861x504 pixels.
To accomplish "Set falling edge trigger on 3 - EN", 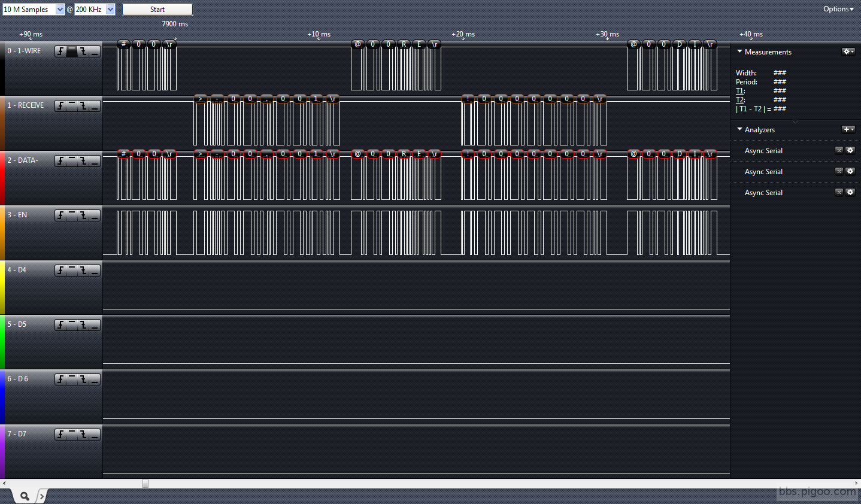I will click(x=83, y=215).
